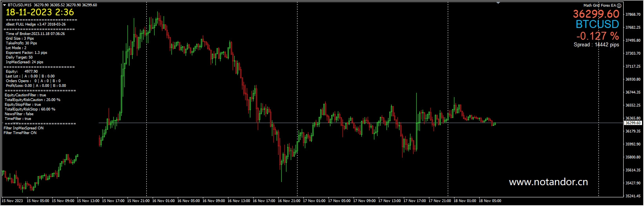Click 'TotalEquityRiskCaution : 20.00 %'
Viewport: 644px width, 206px height.
pos(32,100)
